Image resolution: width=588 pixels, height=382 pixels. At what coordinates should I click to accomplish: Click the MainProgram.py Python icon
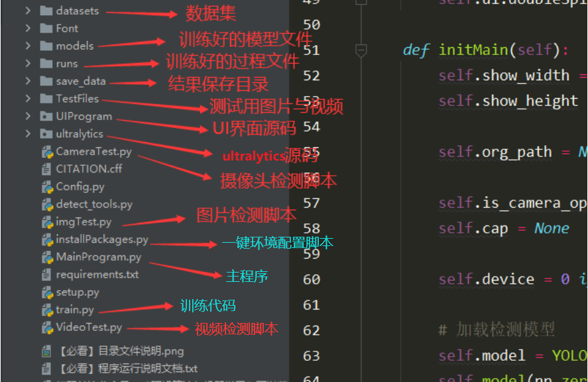pyautogui.click(x=46, y=257)
